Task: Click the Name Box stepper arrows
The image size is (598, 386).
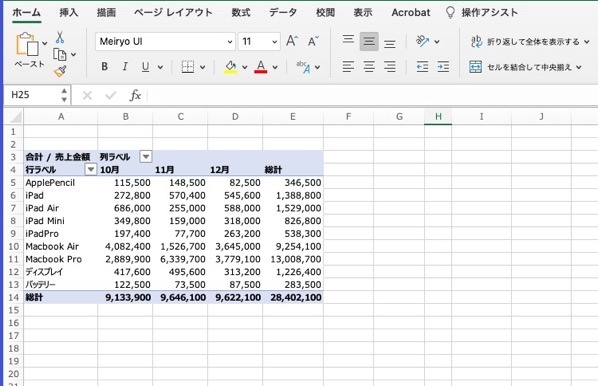Action: point(64,95)
